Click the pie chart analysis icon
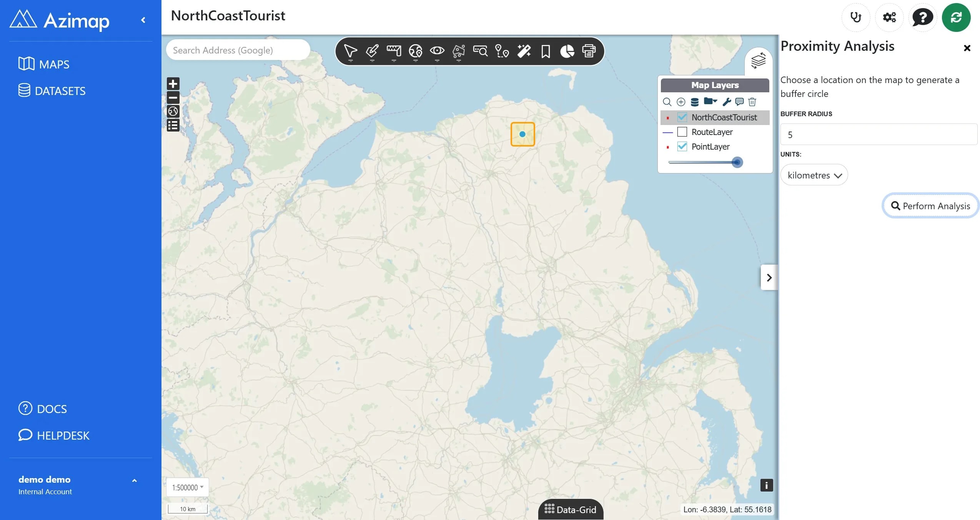This screenshot has width=980, height=520. pyautogui.click(x=567, y=51)
